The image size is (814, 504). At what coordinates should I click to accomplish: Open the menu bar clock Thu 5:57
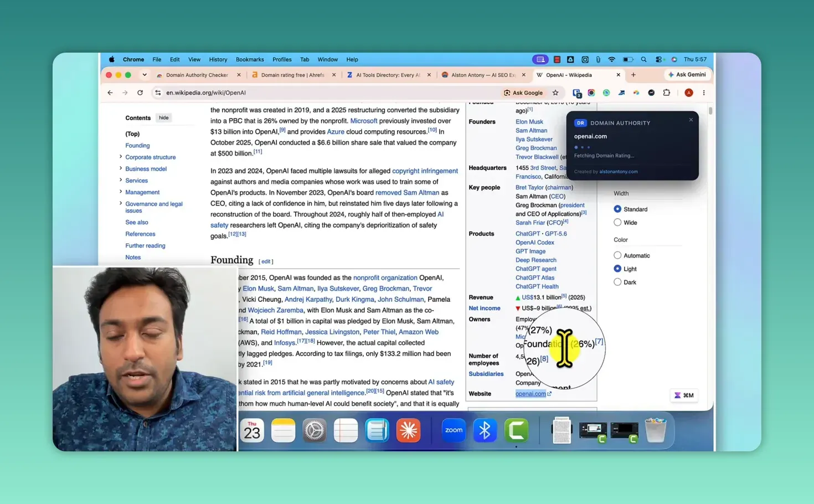tap(695, 59)
